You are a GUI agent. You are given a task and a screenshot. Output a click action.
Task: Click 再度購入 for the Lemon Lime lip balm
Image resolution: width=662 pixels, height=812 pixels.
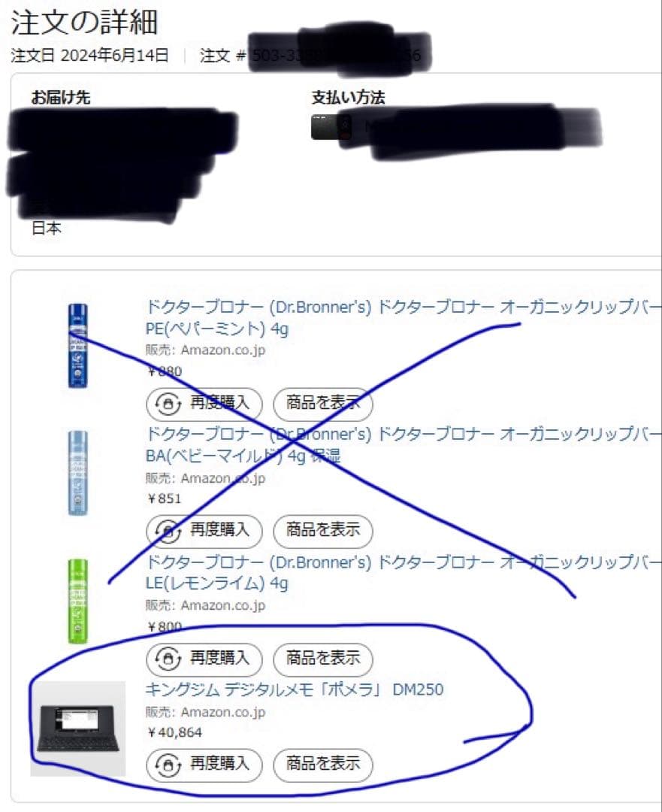tap(204, 659)
